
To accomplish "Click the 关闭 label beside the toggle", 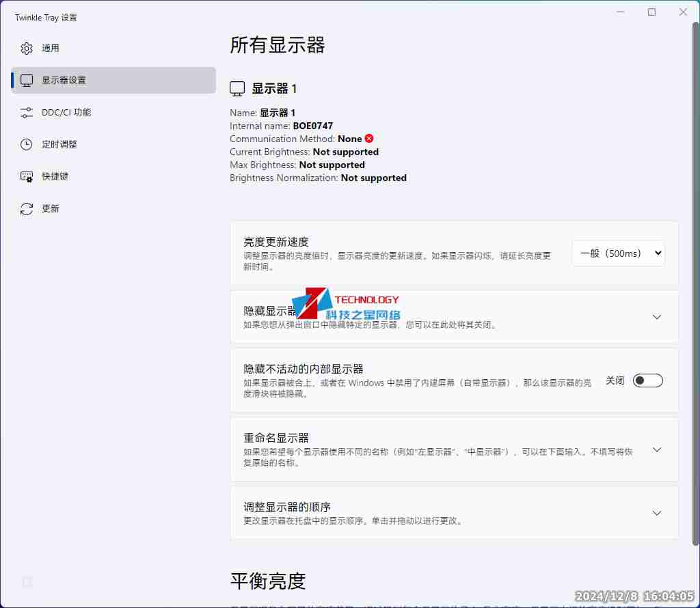I will tap(615, 380).
